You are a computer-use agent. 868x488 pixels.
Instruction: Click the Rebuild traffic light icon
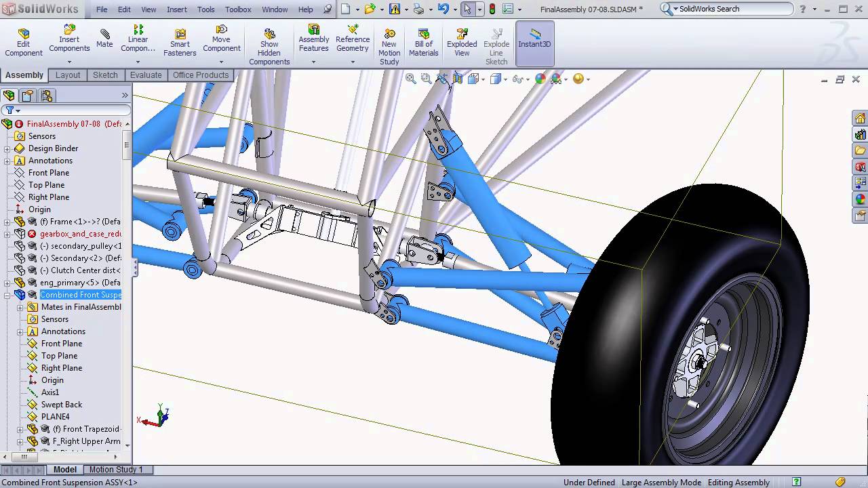click(x=492, y=9)
